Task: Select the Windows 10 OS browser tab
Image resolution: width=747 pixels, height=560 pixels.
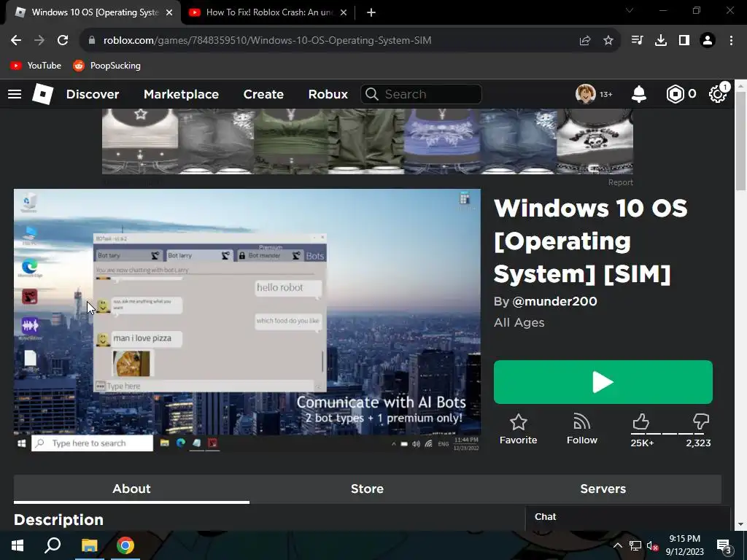Action: 94,12
